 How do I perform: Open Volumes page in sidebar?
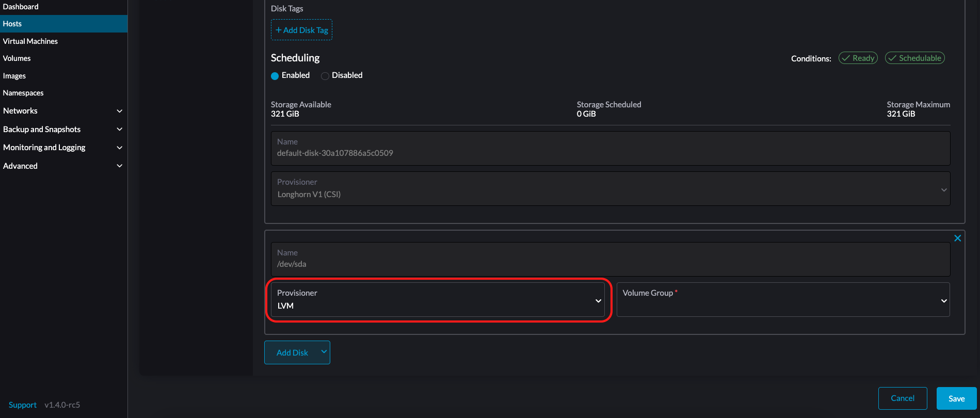pos(17,58)
